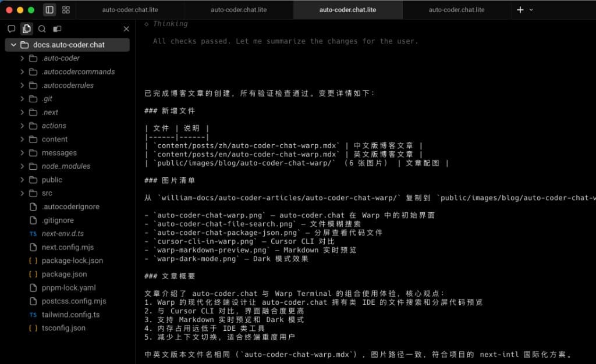
Task: Collapse the docs.auto-coder.chat root folder
Action: [x=13, y=45]
